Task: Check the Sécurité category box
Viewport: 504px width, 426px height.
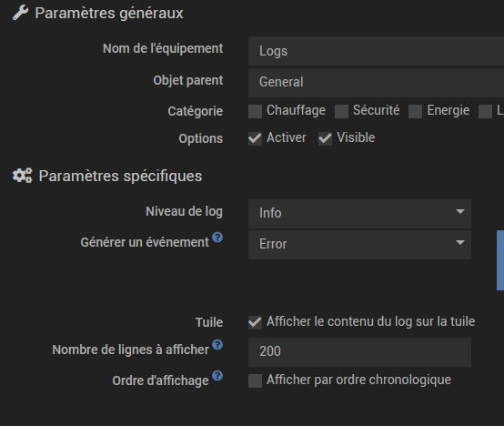Action: (x=341, y=112)
